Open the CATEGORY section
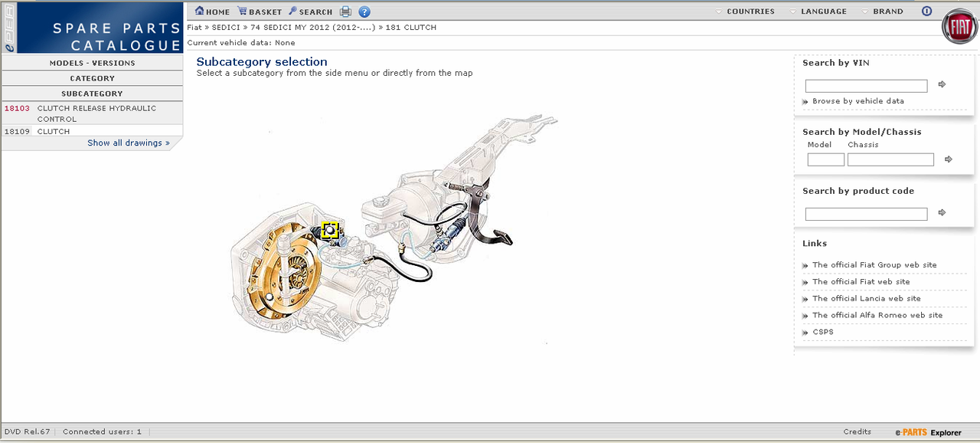Screen dimensions: 980x443 (x=92, y=78)
